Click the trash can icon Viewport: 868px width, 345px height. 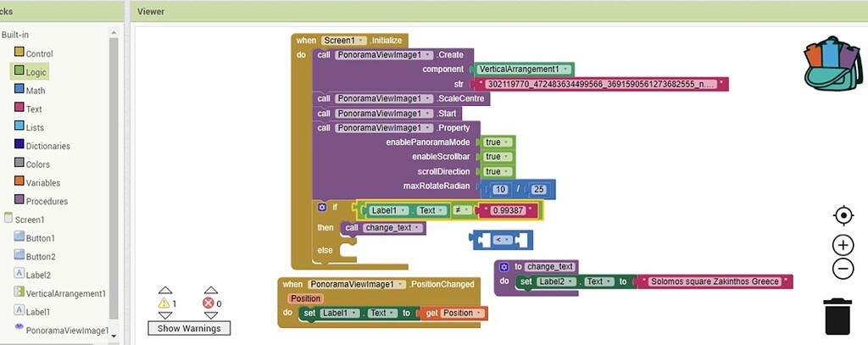tap(837, 314)
